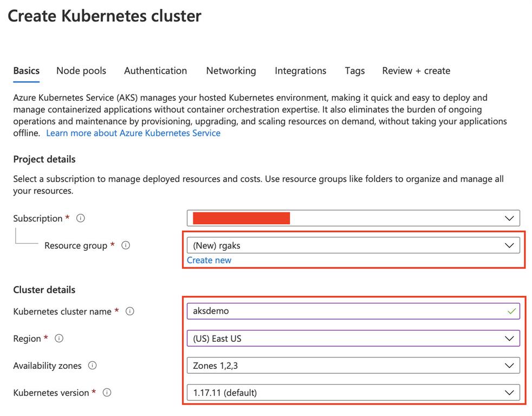Click info icon next to Subscription
The width and height of the screenshot is (532, 416).
(81, 218)
